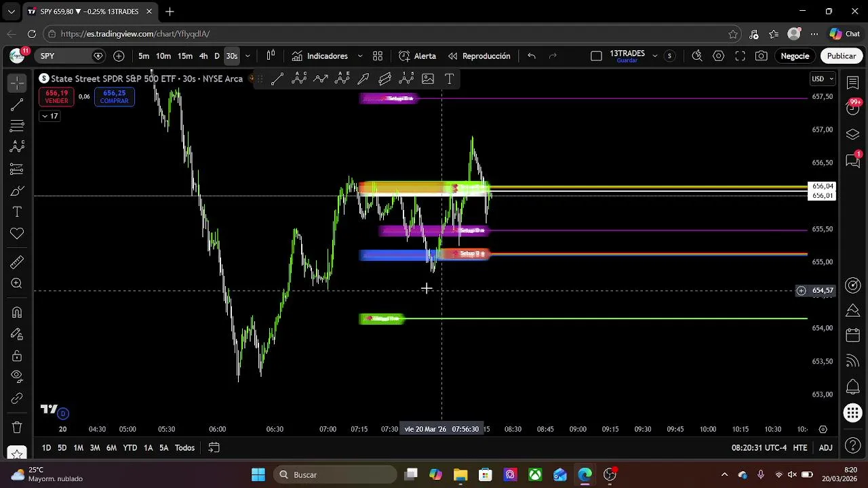Open go to date calendar icon
The width and height of the screenshot is (868, 488).
214,448
